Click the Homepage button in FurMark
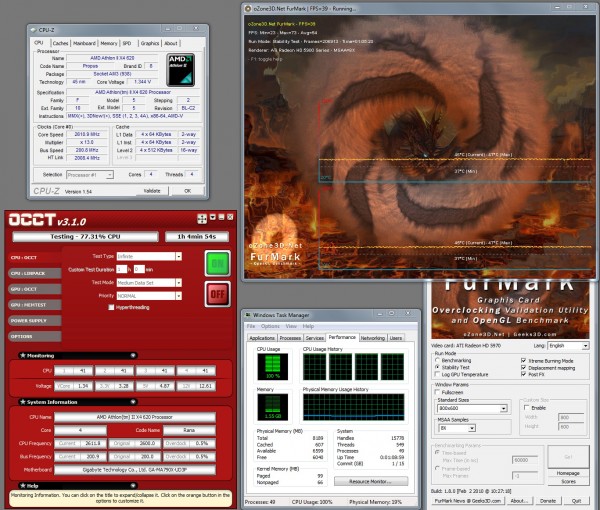Image resolution: width=600 pixels, height=510 pixels. (568, 473)
